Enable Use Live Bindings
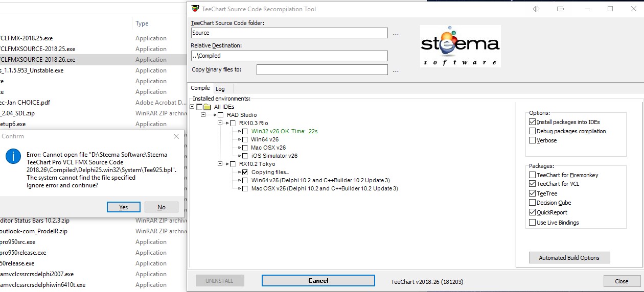Screen dimensions: 644x292 pos(533,223)
